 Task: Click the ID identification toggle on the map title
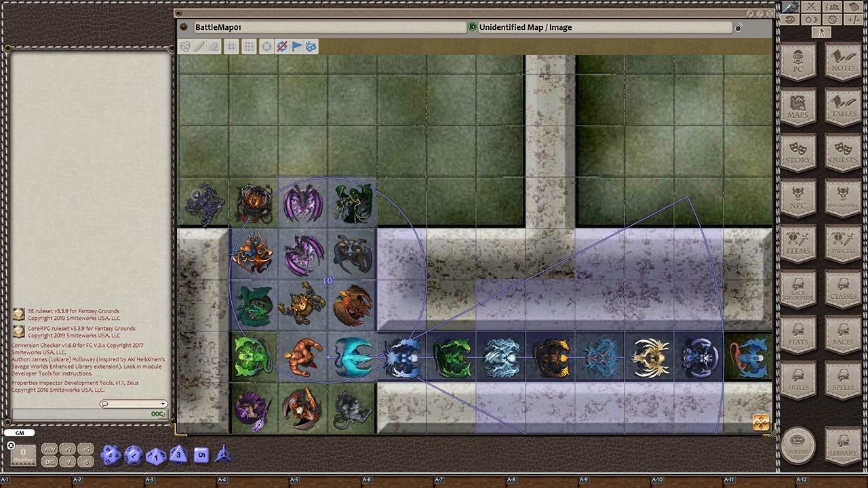click(x=473, y=27)
